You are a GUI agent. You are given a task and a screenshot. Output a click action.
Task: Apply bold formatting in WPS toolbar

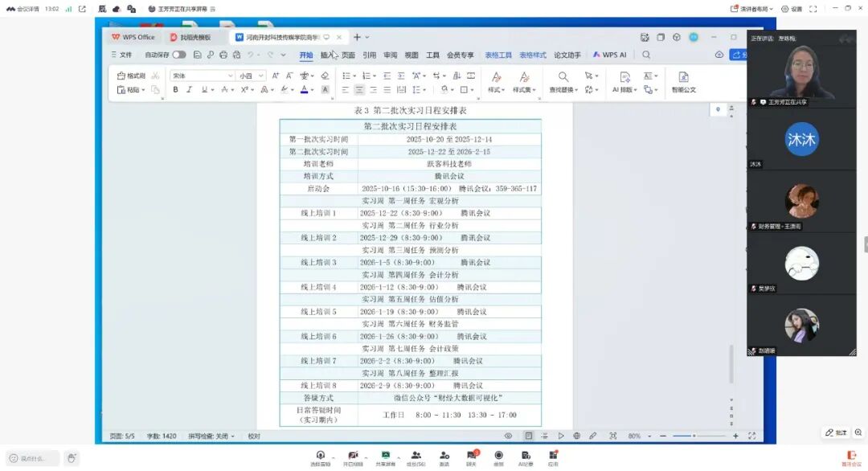pos(175,90)
